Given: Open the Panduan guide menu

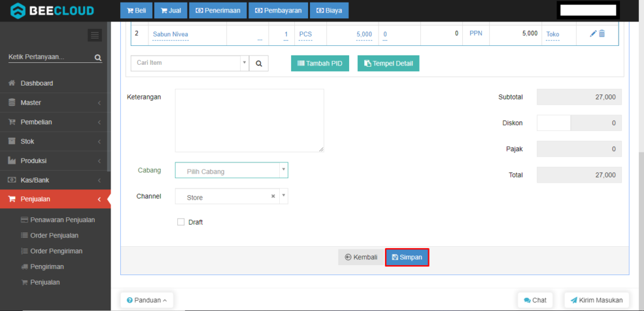Looking at the screenshot, I should click(147, 300).
